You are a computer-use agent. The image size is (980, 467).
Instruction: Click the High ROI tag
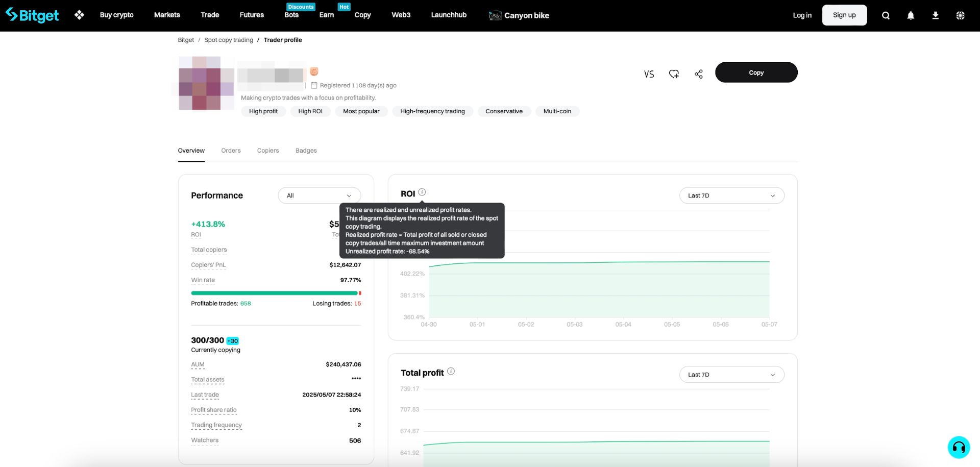pyautogui.click(x=310, y=111)
